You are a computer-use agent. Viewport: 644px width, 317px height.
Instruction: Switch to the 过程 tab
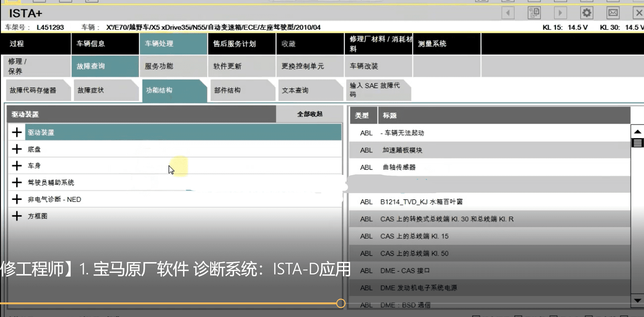click(x=36, y=44)
